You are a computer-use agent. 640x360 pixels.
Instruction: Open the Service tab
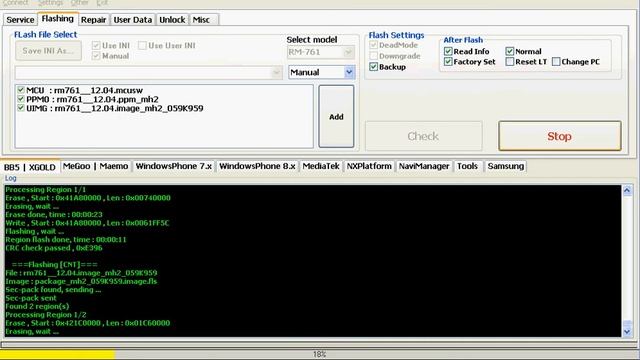click(20, 20)
